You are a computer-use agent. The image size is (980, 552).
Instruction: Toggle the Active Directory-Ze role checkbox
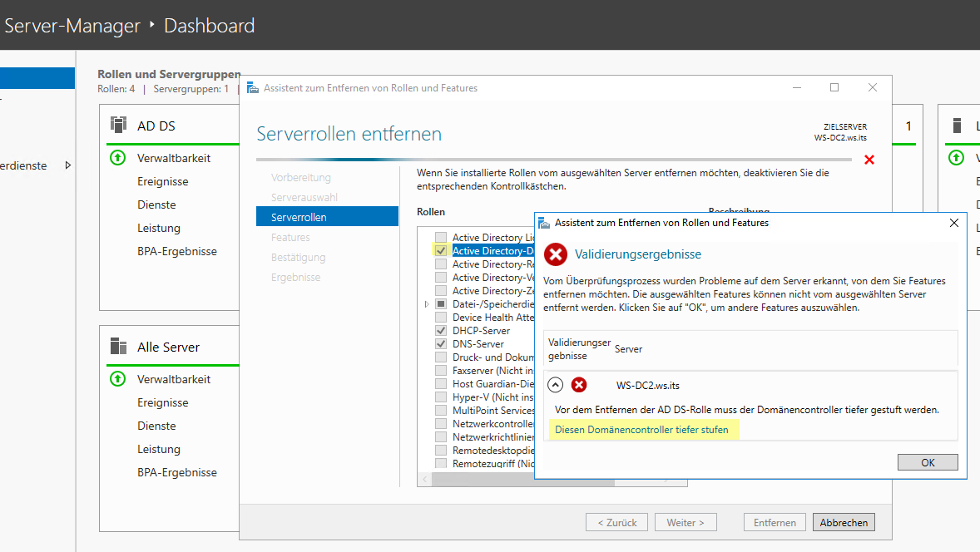(441, 290)
